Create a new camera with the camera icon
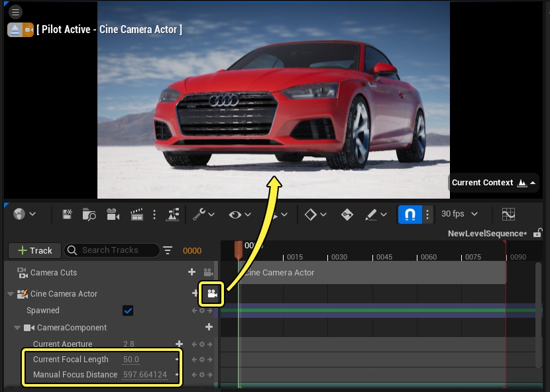 click(x=113, y=214)
